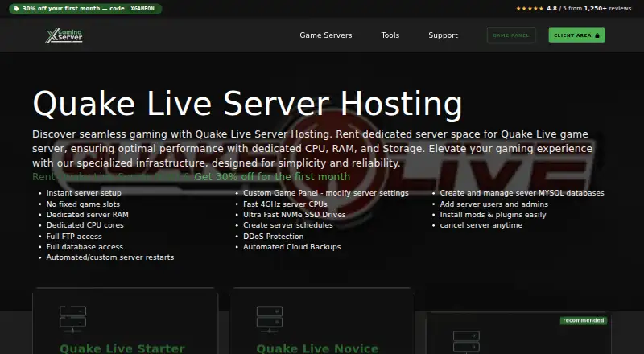Click the 30% off first month promo banner
644x354 pixels.
85,9
